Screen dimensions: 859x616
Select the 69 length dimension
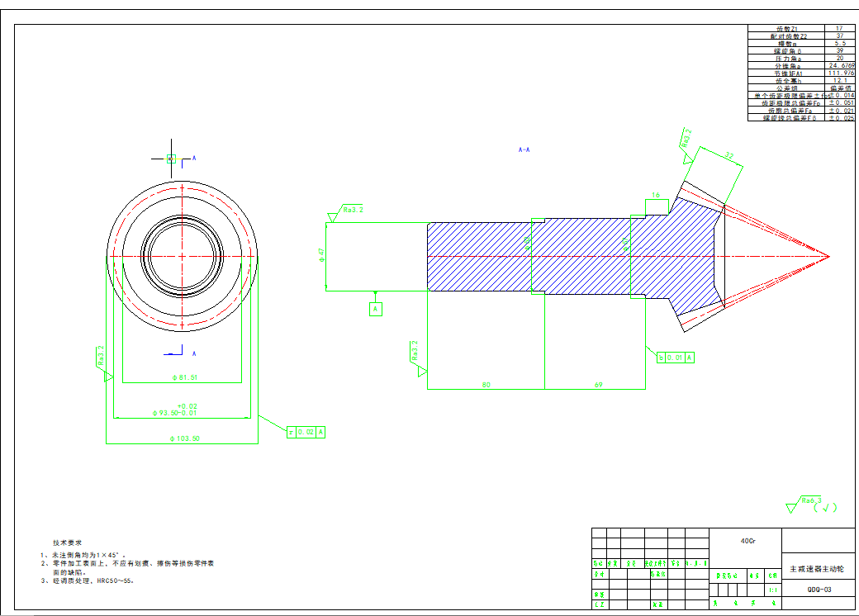point(599,384)
